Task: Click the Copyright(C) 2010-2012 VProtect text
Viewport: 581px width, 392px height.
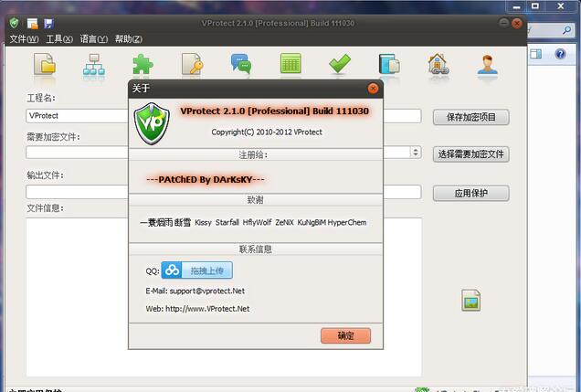Action: 267,132
